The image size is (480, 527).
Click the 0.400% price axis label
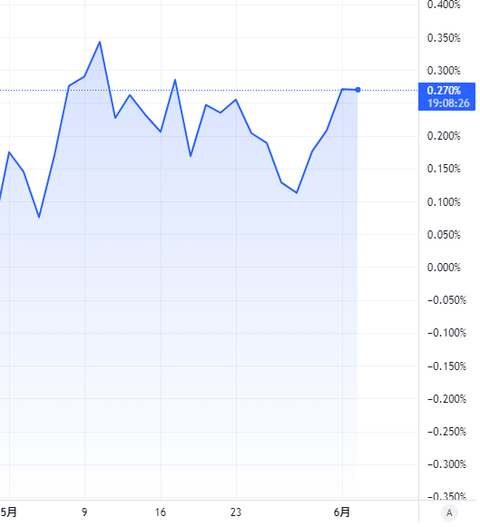coord(444,5)
